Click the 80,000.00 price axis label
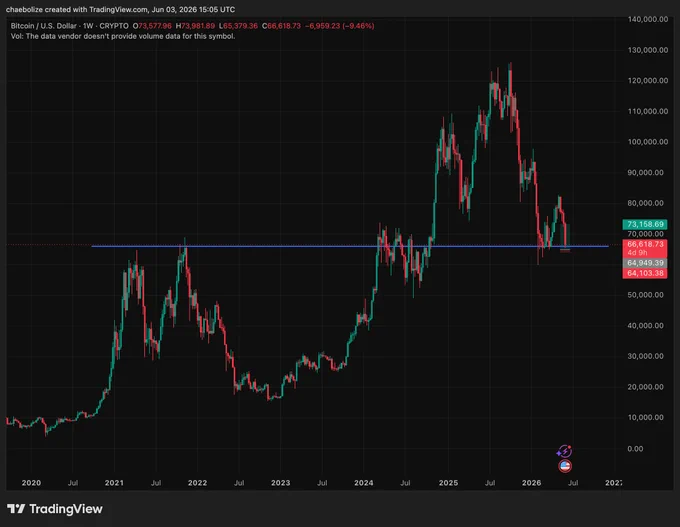Screen dimensions: 680x527 pyautogui.click(x=646, y=203)
